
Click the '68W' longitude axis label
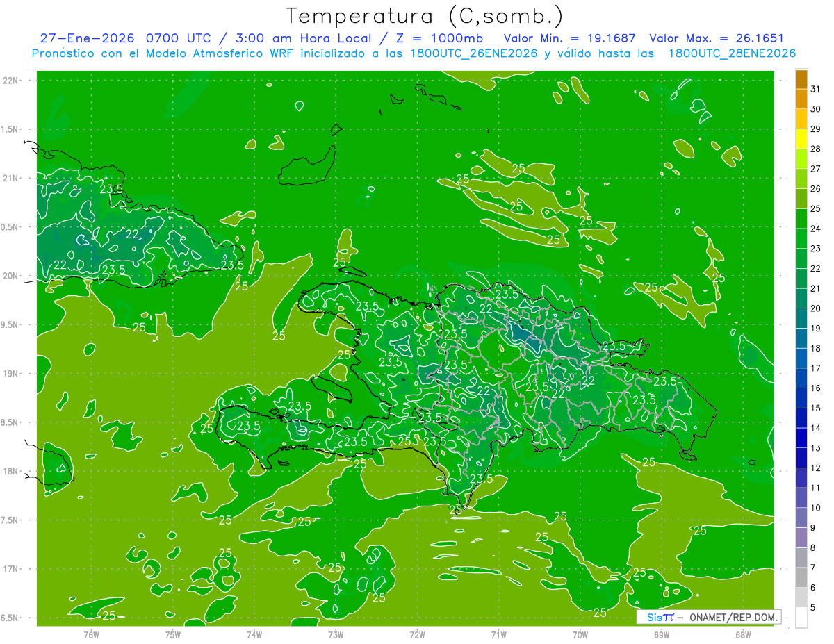(x=743, y=634)
